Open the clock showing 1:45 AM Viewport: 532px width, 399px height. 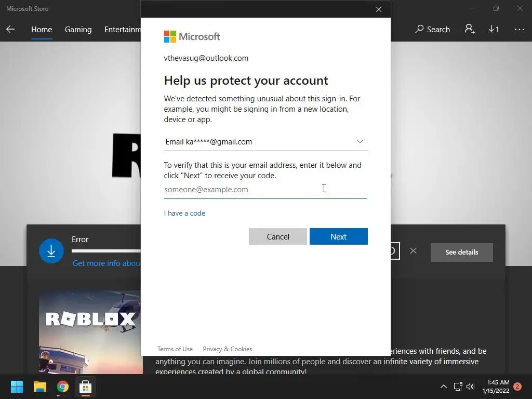click(x=496, y=387)
